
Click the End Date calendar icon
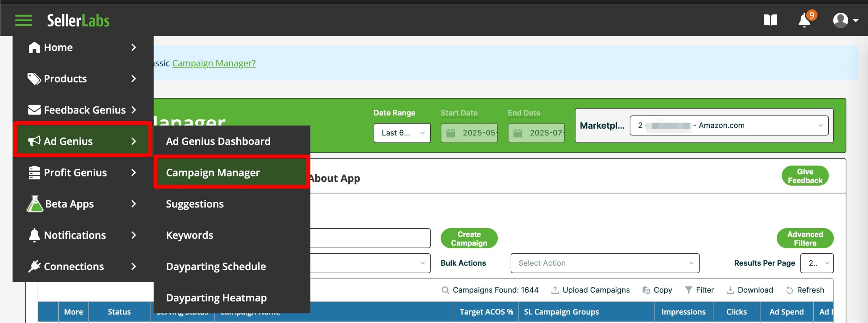518,133
